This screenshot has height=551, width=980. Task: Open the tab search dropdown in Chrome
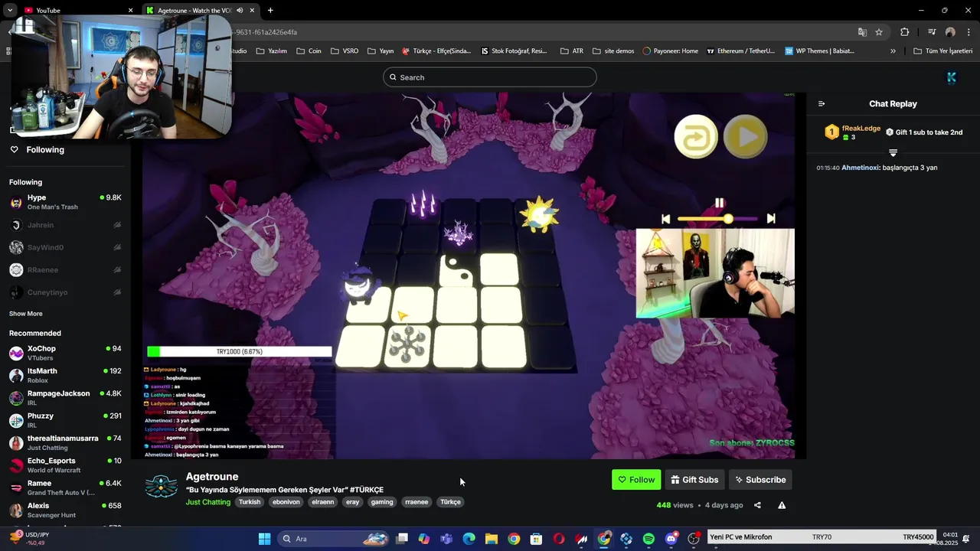[x=10, y=10]
